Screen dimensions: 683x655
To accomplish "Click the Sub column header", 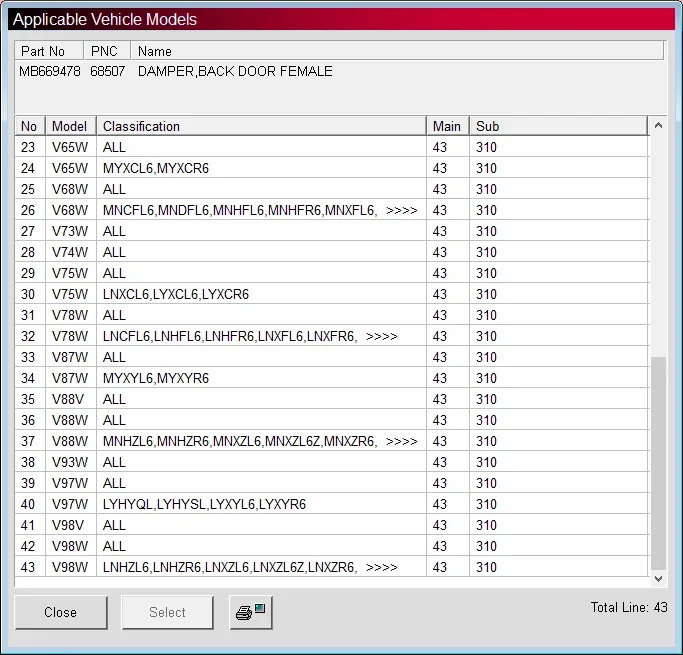I will (x=559, y=126).
